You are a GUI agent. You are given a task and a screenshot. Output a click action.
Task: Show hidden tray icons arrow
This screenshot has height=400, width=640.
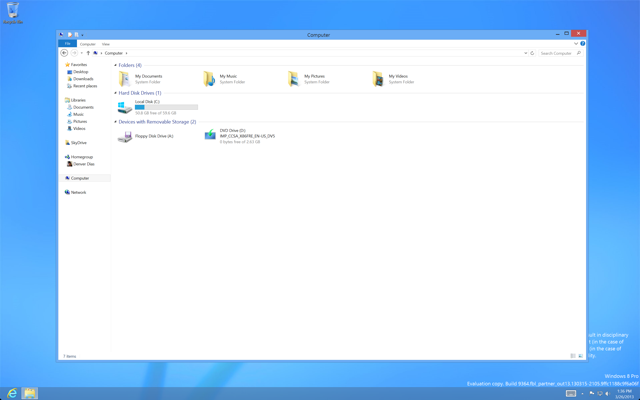tap(582, 394)
